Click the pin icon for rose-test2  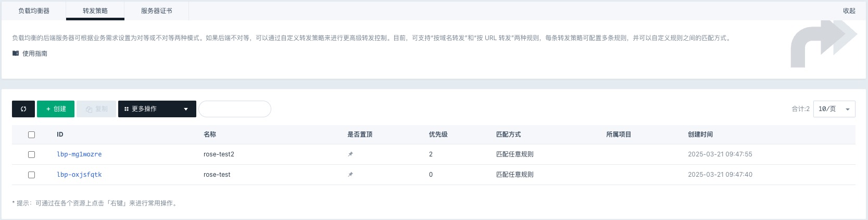pos(350,154)
